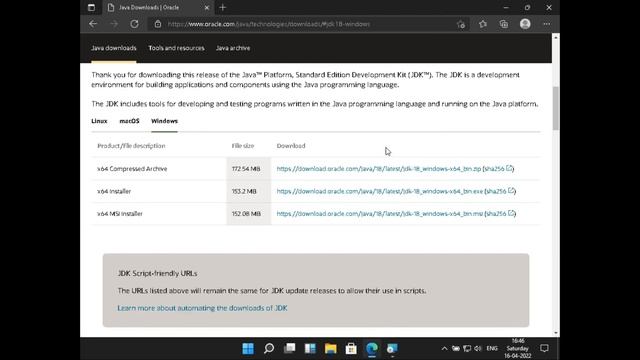
Task: Select the Java downloads navigation tab
Action: [x=114, y=48]
